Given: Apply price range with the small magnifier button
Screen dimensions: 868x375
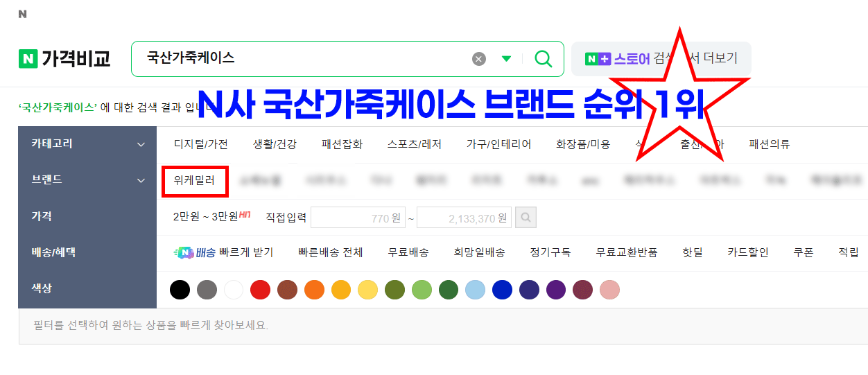Looking at the screenshot, I should point(526,218).
